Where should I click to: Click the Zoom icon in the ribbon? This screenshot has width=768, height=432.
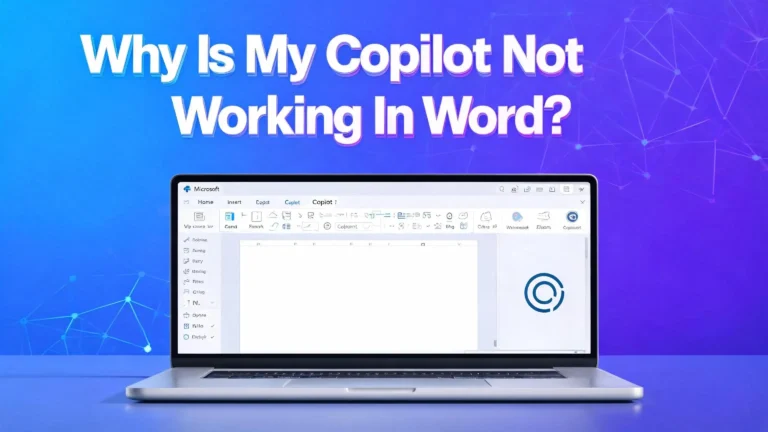tap(544, 216)
